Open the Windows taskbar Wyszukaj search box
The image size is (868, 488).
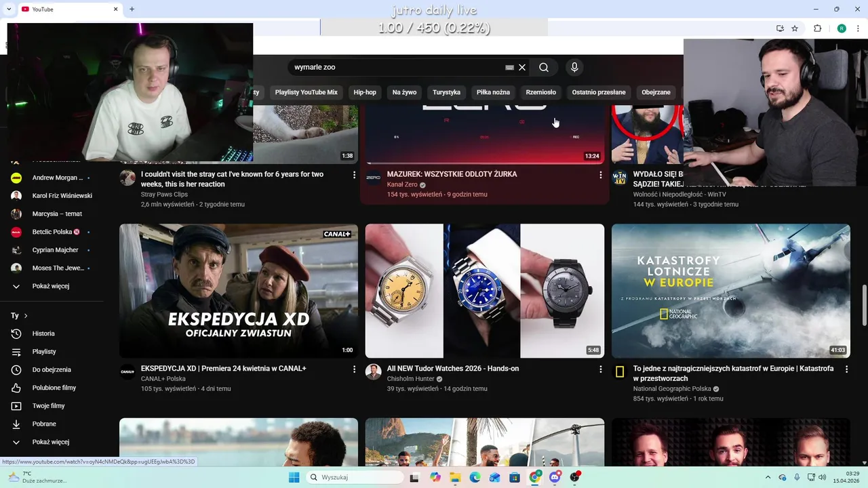point(353,477)
